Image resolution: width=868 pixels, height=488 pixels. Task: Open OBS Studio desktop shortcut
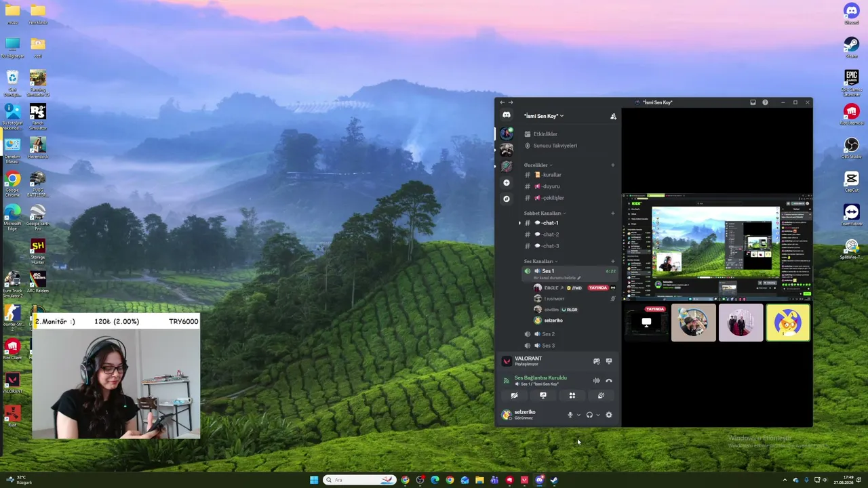coord(851,148)
